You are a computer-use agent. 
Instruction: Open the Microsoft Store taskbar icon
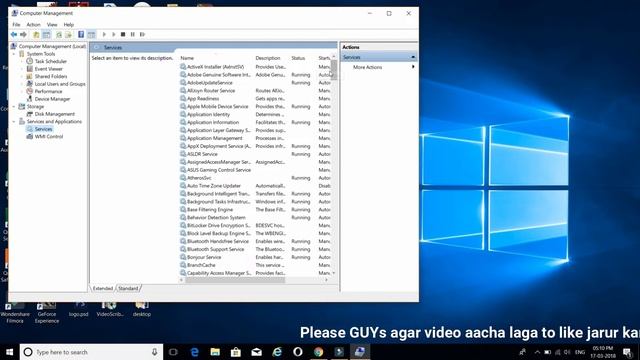[x=236, y=352]
